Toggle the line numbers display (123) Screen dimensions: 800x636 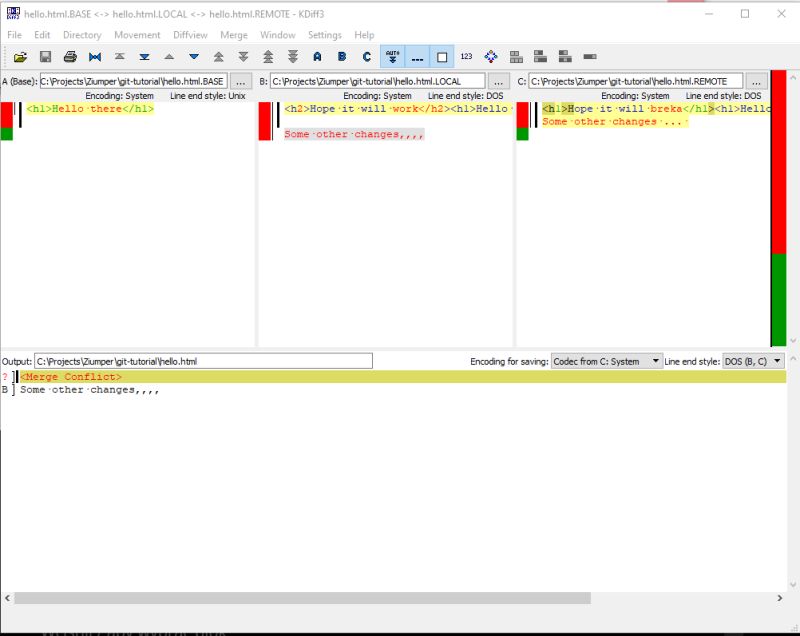(x=465, y=55)
